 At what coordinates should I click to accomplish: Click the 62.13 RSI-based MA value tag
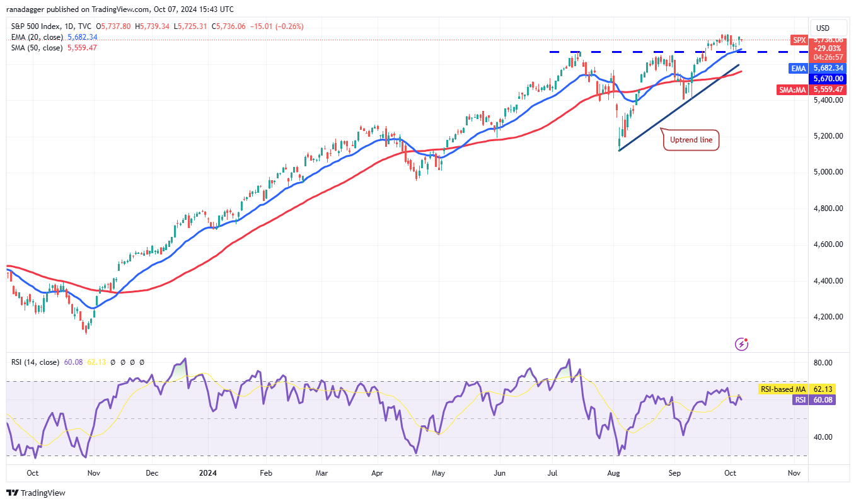click(x=823, y=389)
